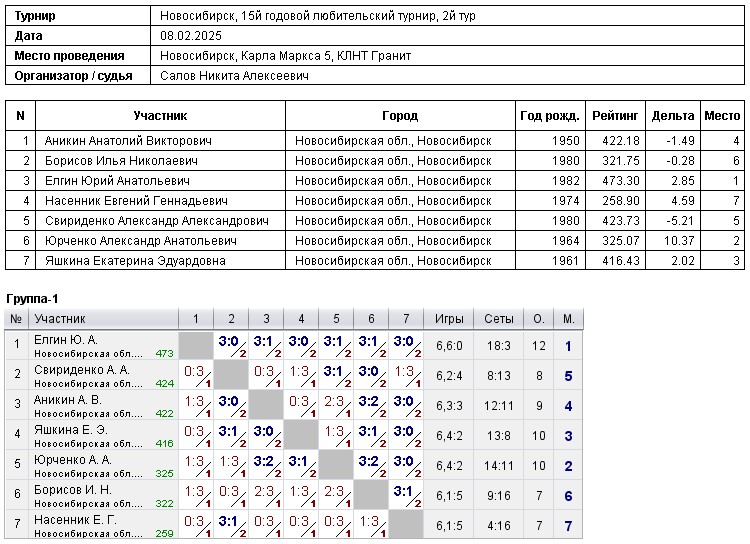Select the organizer name Салов Никита Алексеевич
750x544 pixels.
point(234,76)
